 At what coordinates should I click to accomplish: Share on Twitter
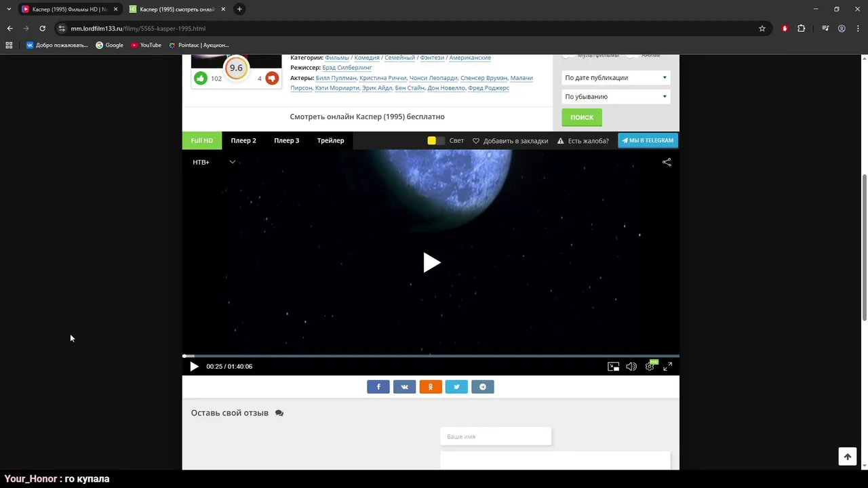(456, 387)
